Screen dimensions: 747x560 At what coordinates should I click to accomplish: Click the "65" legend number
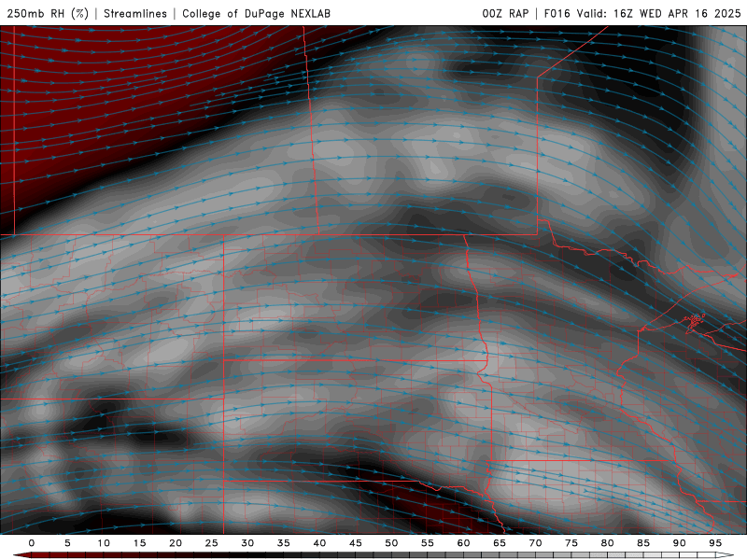coord(500,543)
